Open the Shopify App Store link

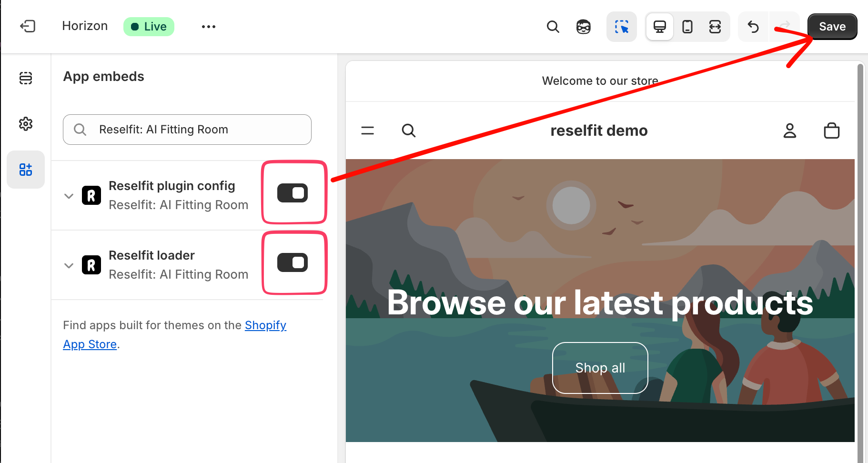coord(265,325)
